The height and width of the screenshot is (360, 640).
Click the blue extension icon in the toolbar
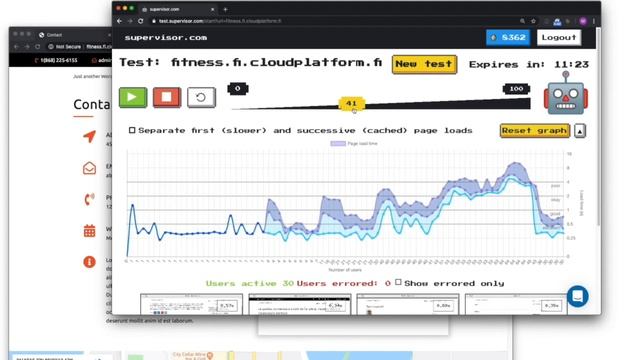coord(557,21)
